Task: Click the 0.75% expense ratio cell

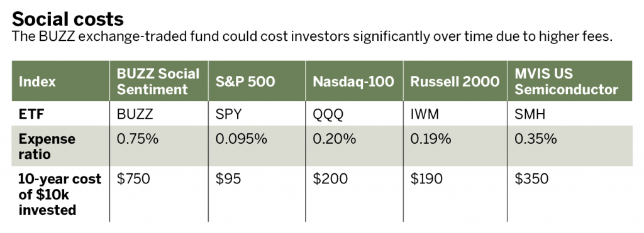Action: [x=138, y=139]
